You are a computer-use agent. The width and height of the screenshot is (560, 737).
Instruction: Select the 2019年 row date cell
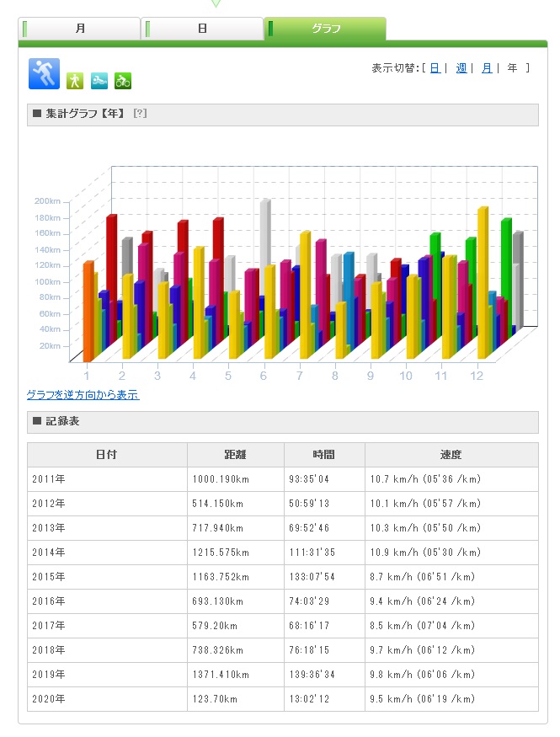pos(107,675)
